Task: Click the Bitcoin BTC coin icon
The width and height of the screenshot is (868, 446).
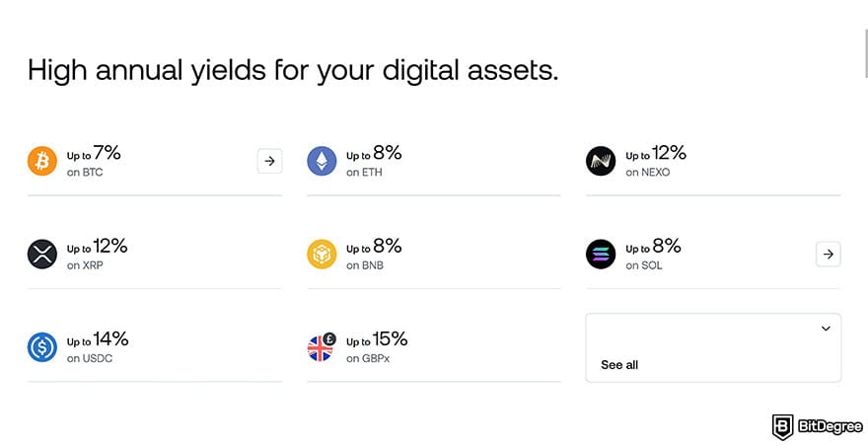Action: click(x=42, y=161)
